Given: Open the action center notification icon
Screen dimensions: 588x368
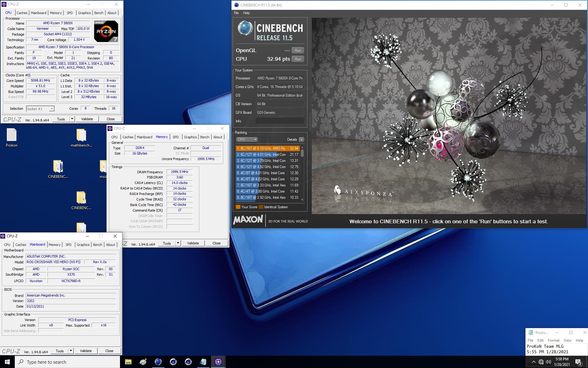Looking at the screenshot, I should 579,362.
